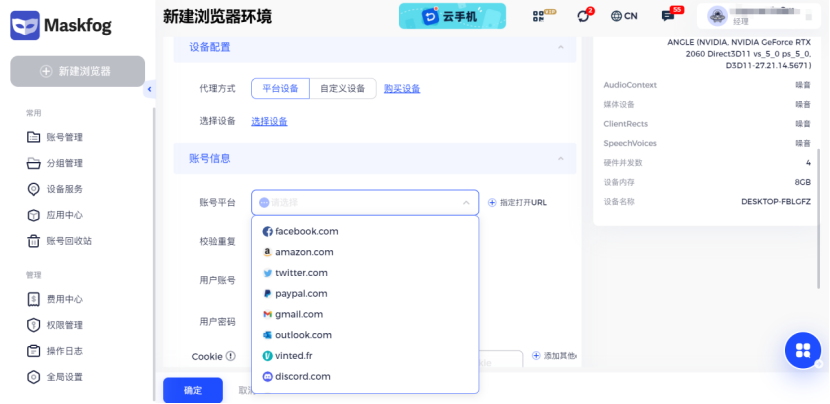Click the gmail.com envelope icon
Viewport: 830px width, 404px height.
point(267,315)
